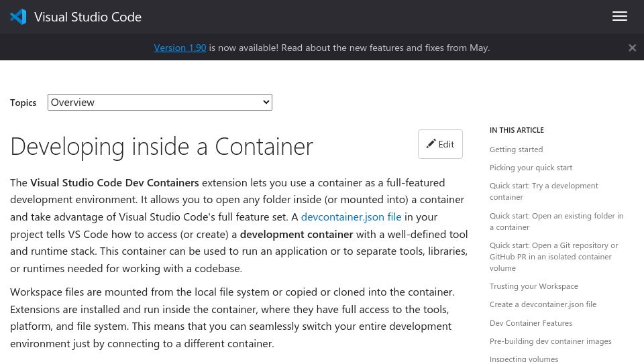Jump to Picking your quick start

pos(531,168)
